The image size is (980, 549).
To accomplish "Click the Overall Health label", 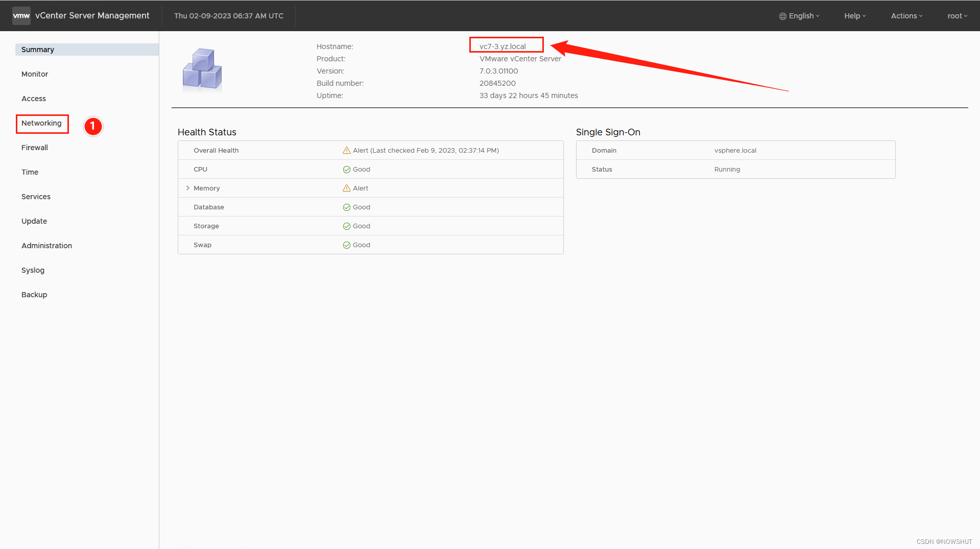I will coord(216,150).
